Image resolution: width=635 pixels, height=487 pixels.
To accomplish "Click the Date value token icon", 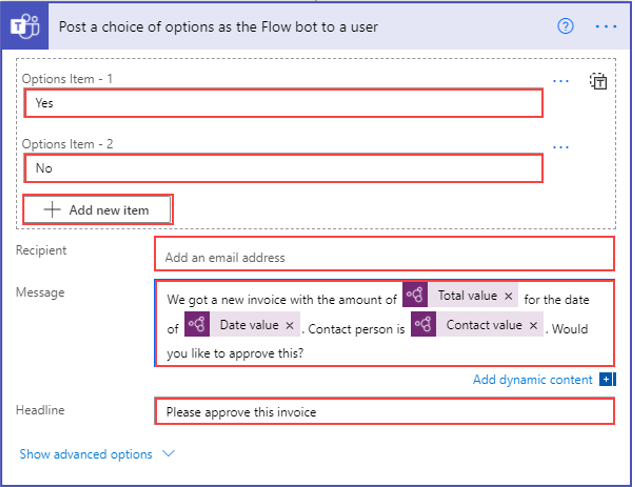I will 197,324.
